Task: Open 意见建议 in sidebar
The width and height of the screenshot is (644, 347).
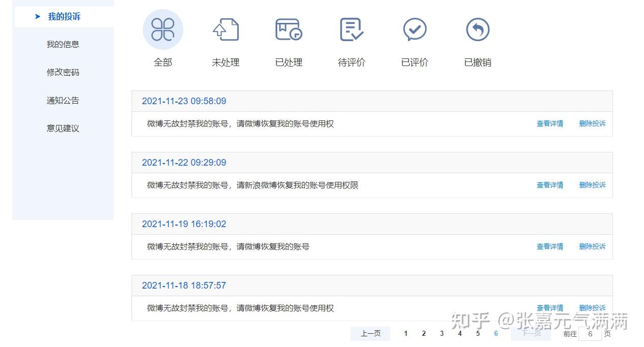Action: (x=63, y=128)
